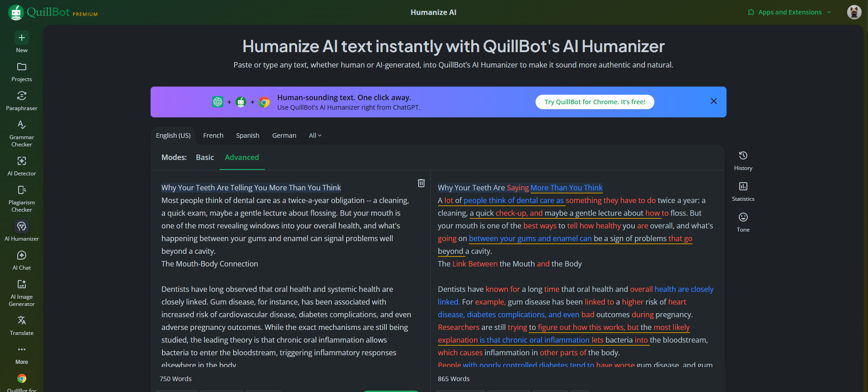Screen dimensions: 868x392
Task: Show the Statistics panel
Action: point(743,187)
